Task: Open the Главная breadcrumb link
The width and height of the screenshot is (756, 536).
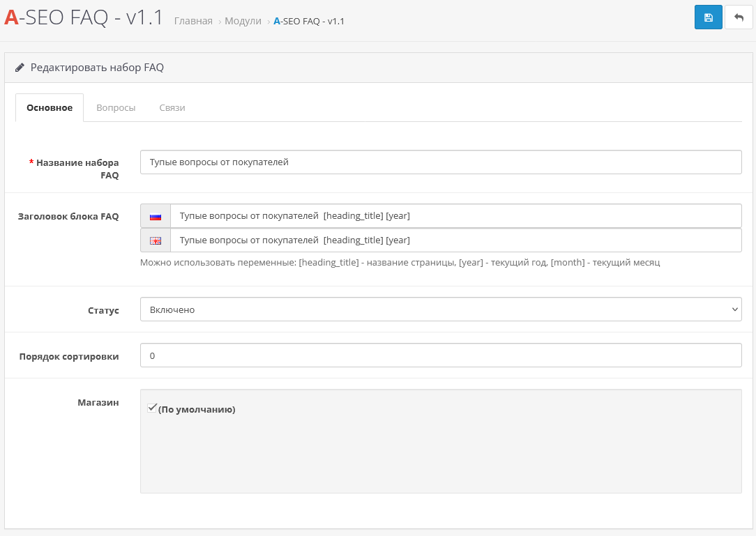Action: point(193,22)
